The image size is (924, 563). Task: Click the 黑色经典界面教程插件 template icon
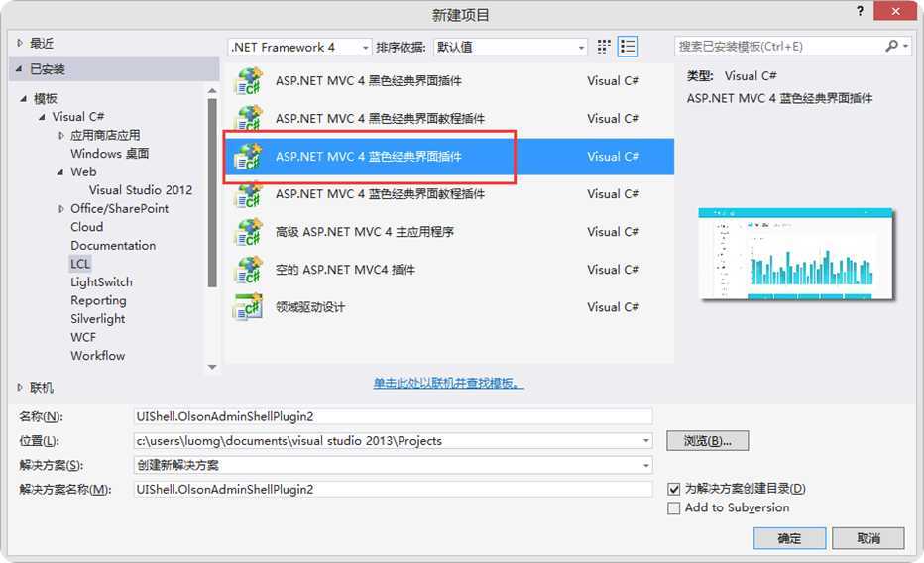(x=247, y=119)
